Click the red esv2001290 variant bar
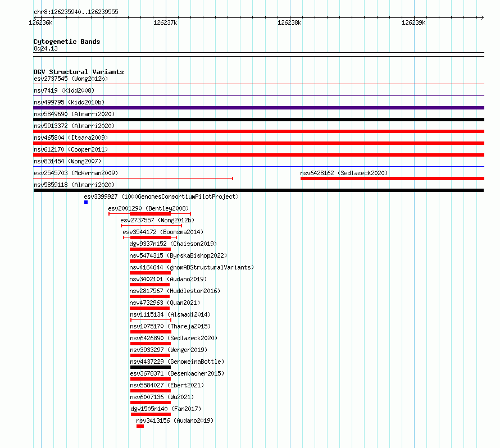 point(150,214)
